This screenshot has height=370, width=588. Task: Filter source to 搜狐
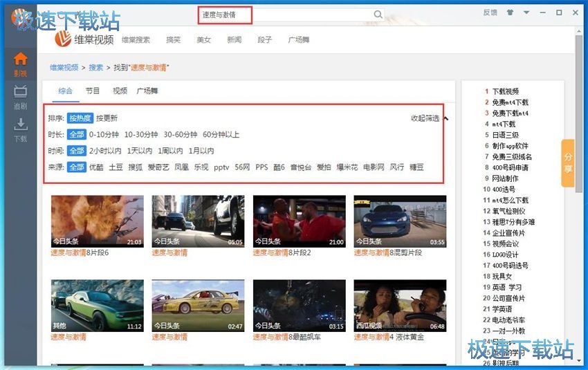pos(136,167)
